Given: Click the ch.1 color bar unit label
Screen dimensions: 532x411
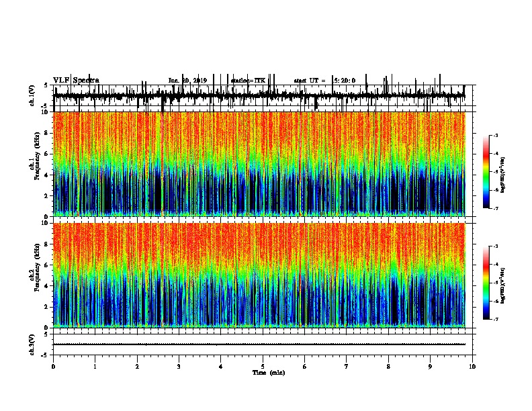Looking at the screenshot, I should (x=503, y=175).
